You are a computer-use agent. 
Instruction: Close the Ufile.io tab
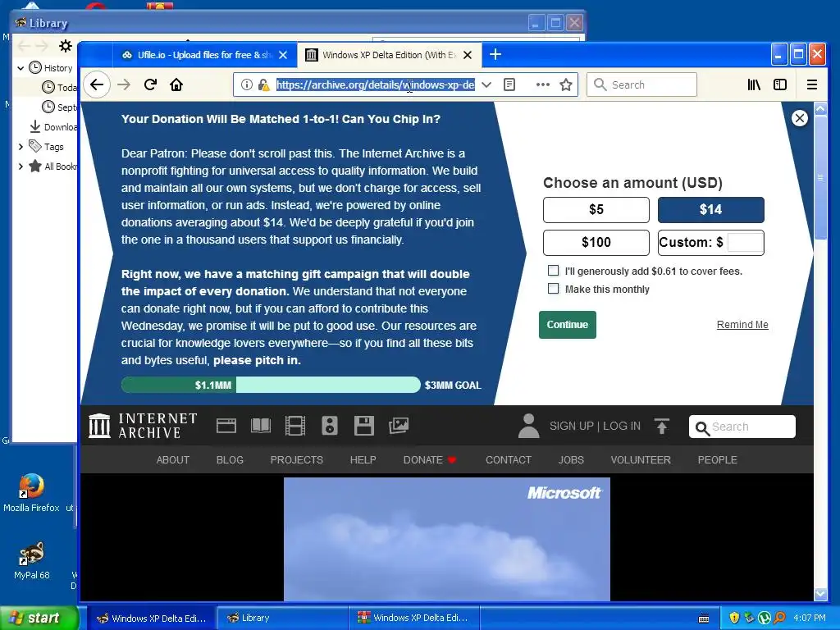pyautogui.click(x=283, y=55)
